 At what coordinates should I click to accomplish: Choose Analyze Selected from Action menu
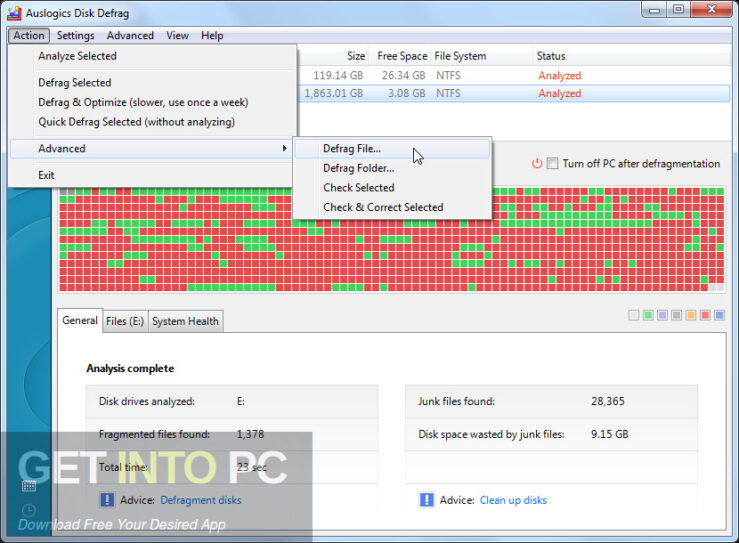(153, 56)
